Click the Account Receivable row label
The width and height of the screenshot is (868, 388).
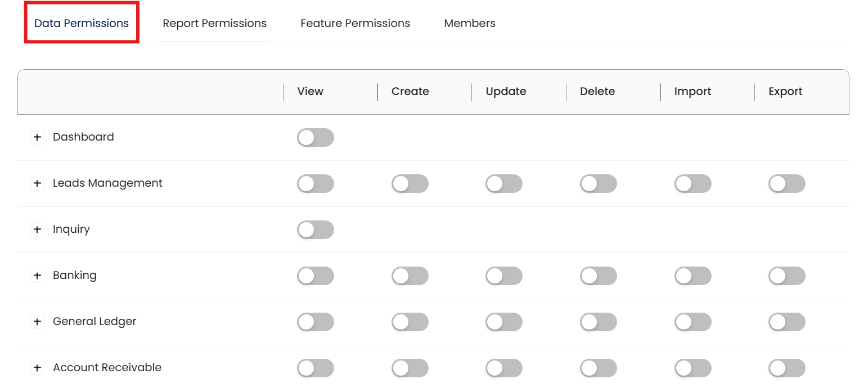point(107,368)
